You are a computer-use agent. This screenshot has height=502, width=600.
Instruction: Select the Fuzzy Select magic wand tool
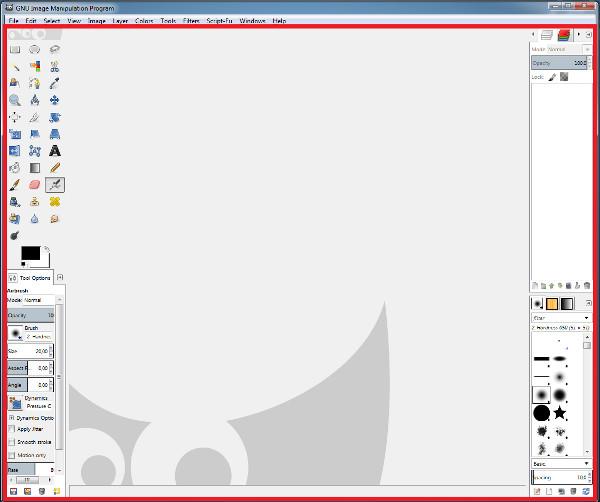tap(15, 67)
